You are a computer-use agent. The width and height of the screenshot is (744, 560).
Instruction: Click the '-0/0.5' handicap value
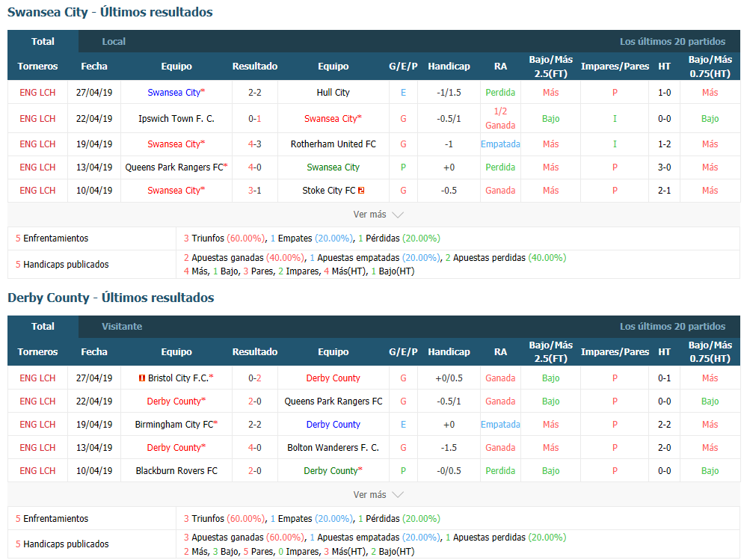[449, 471]
